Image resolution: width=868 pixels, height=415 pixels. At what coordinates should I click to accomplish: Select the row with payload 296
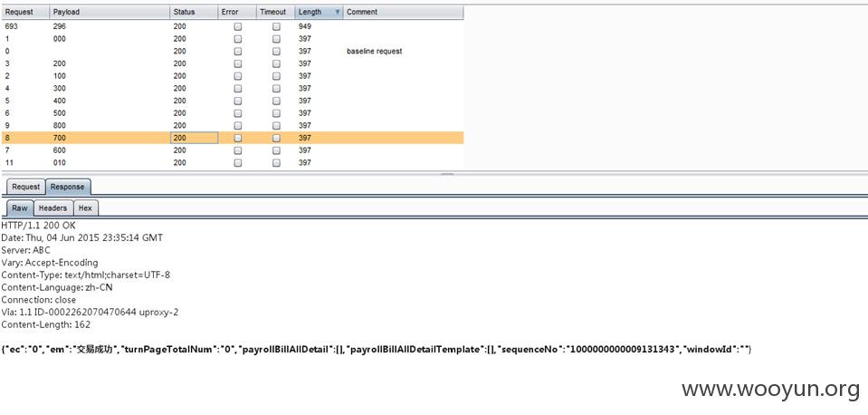232,26
